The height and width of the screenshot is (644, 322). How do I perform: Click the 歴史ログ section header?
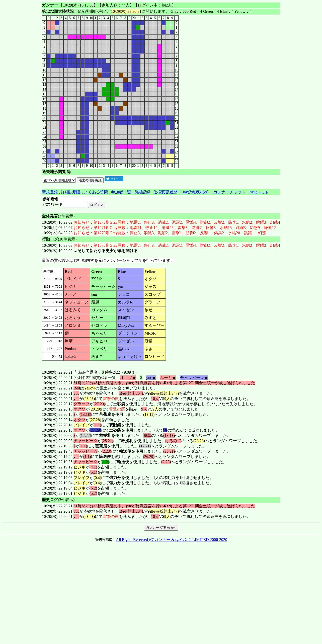tap(161, 500)
